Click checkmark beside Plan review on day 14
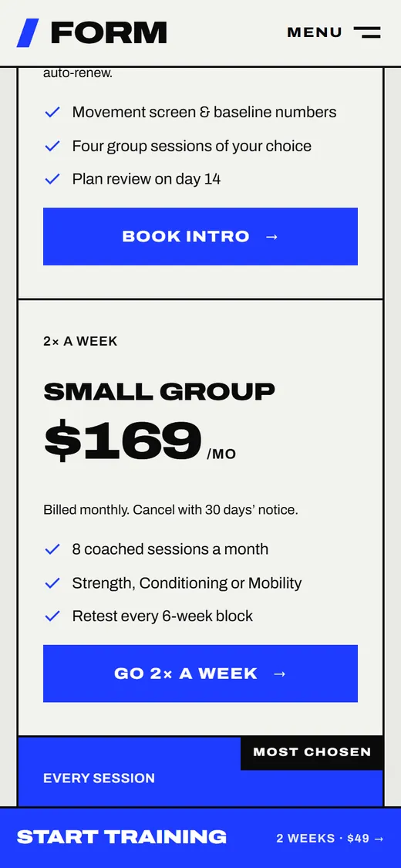401x868 pixels. coord(52,179)
